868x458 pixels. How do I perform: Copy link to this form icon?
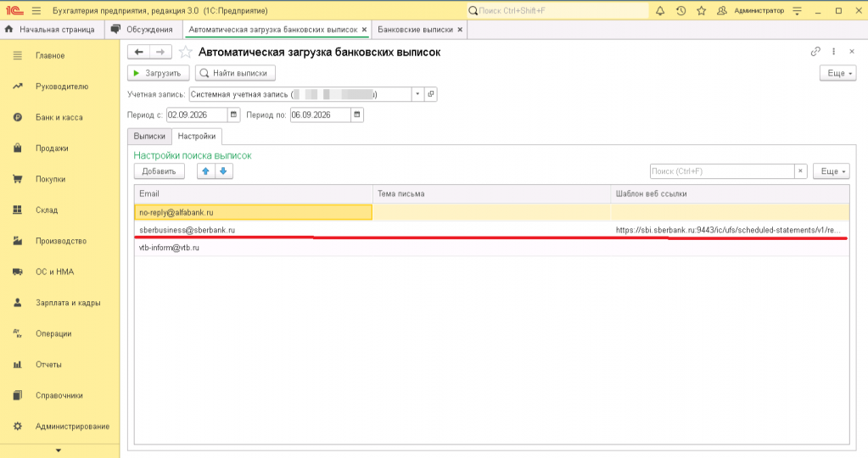tap(815, 52)
